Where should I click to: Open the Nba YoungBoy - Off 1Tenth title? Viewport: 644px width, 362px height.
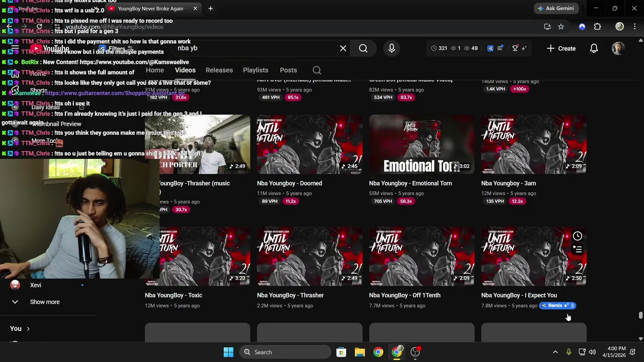pyautogui.click(x=405, y=296)
